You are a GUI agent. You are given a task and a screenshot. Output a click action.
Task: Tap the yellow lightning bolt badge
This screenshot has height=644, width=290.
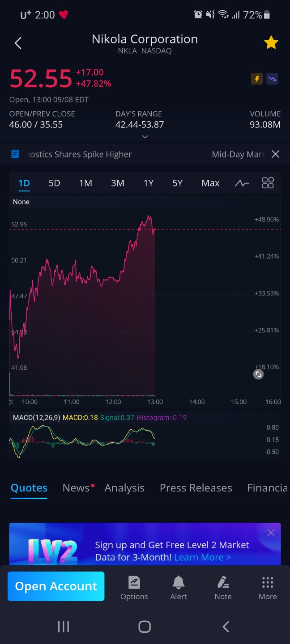[257, 79]
